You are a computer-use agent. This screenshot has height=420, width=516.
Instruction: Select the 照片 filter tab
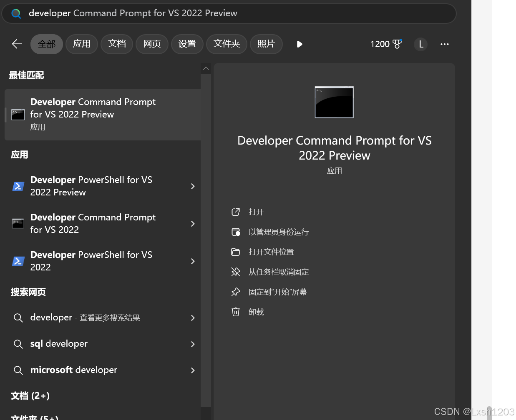[266, 44]
